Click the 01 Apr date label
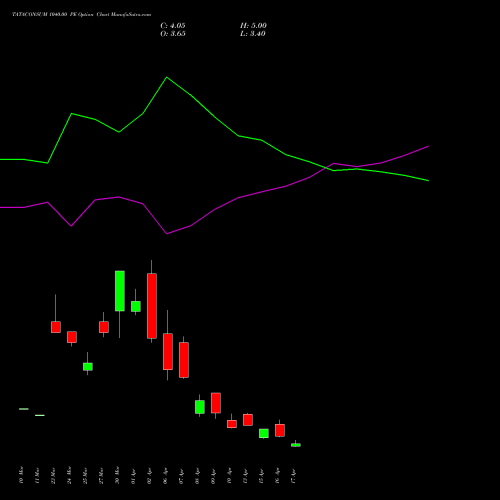This screenshot has width=500, height=500. (x=133, y=476)
